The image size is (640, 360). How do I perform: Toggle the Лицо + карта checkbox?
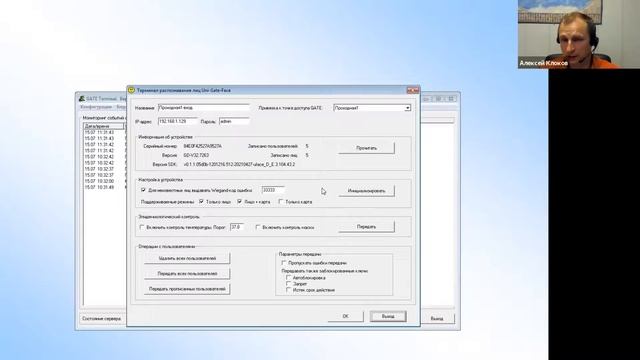point(240,202)
